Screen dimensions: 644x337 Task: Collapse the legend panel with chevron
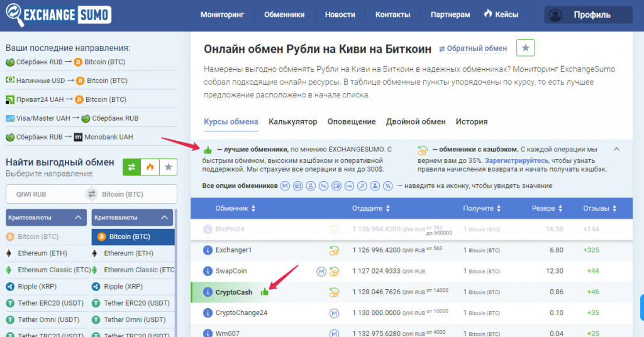tap(616, 150)
